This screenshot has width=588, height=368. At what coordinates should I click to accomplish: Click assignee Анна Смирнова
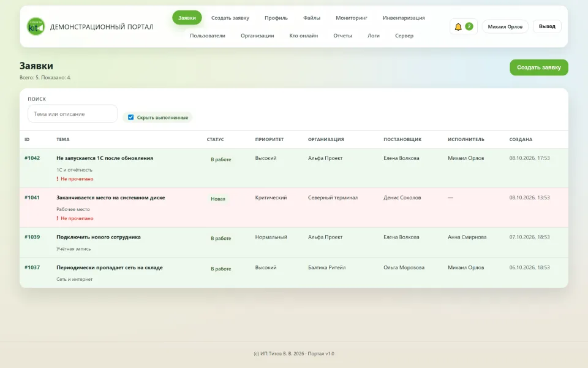pyautogui.click(x=467, y=237)
